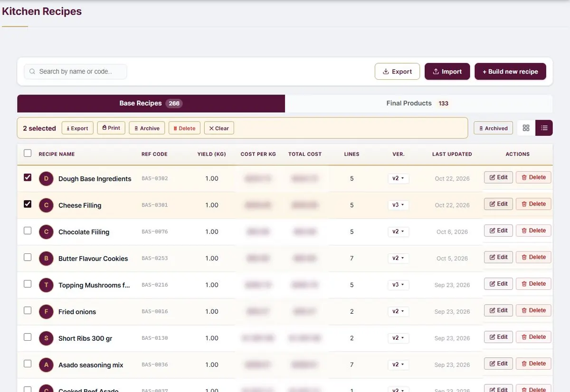Switch to grid view layout icon

pyautogui.click(x=526, y=128)
